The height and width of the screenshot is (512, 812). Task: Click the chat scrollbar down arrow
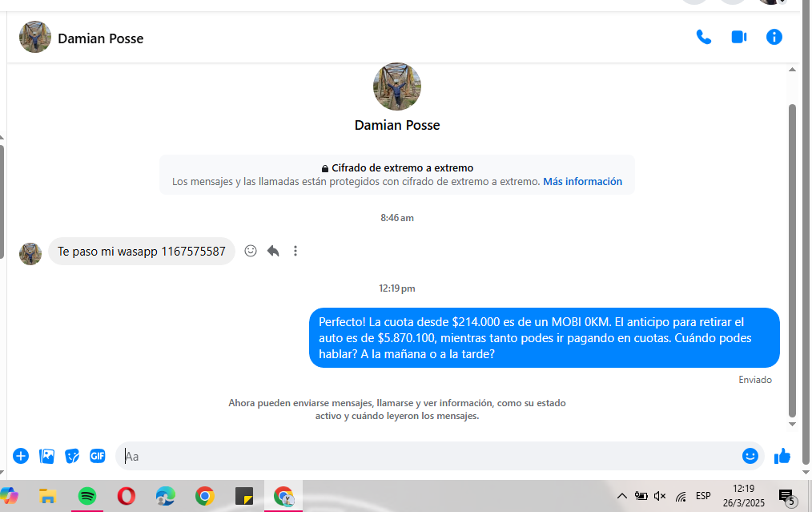point(792,424)
